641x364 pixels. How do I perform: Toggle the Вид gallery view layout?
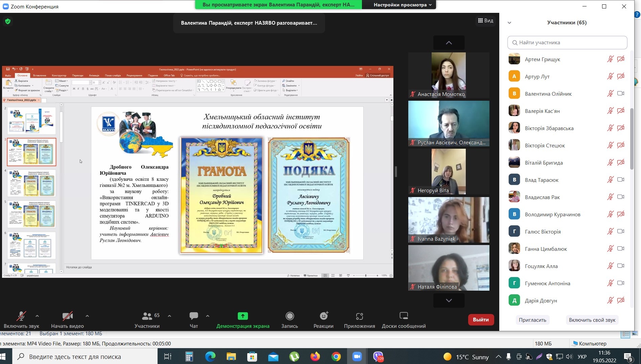point(485,21)
